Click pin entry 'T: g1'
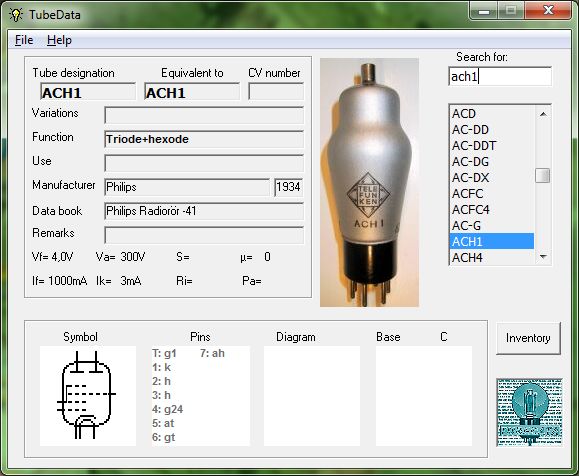The image size is (579, 476). [x=164, y=353]
